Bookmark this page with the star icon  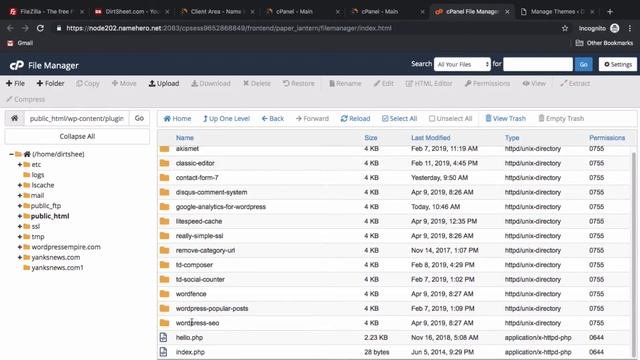click(x=565, y=28)
